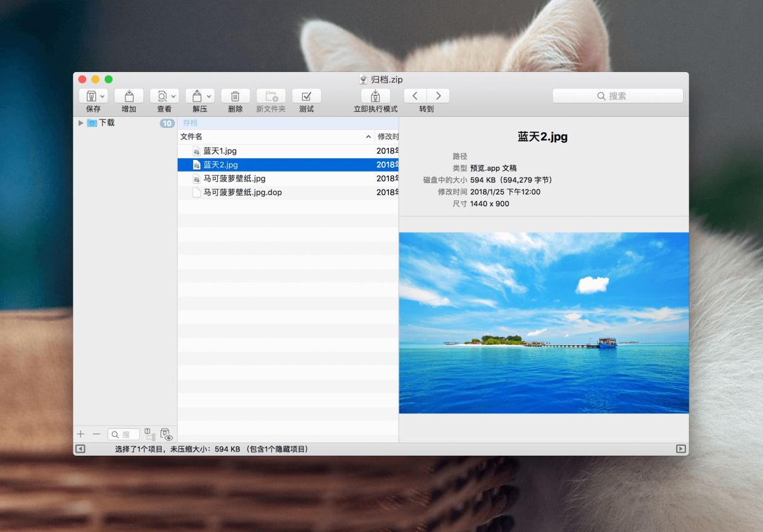Image resolution: width=763 pixels, height=532 pixels.
Task: Toggle preview pane with bottom-right arrow button
Action: [x=681, y=449]
